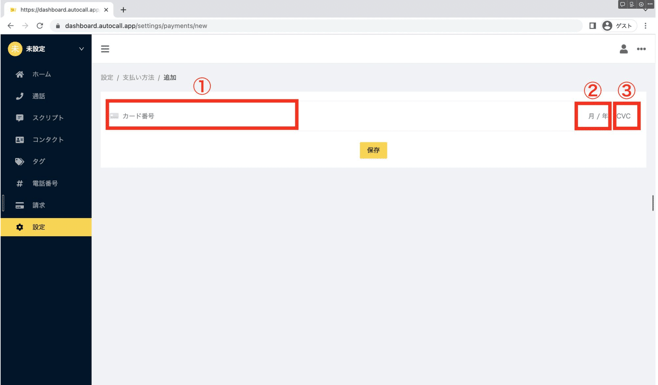Open the 請求 billing card icon

pos(19,205)
